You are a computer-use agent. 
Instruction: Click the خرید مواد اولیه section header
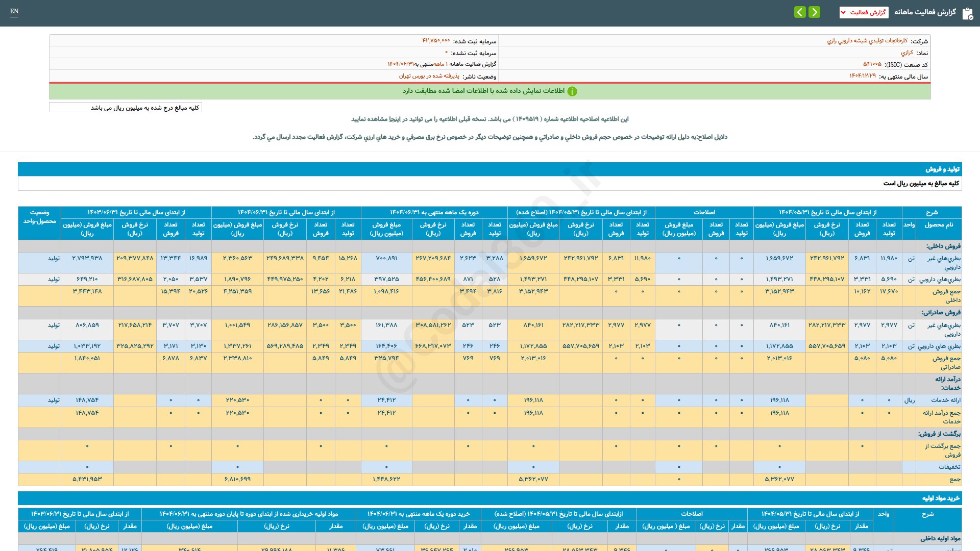941,498
